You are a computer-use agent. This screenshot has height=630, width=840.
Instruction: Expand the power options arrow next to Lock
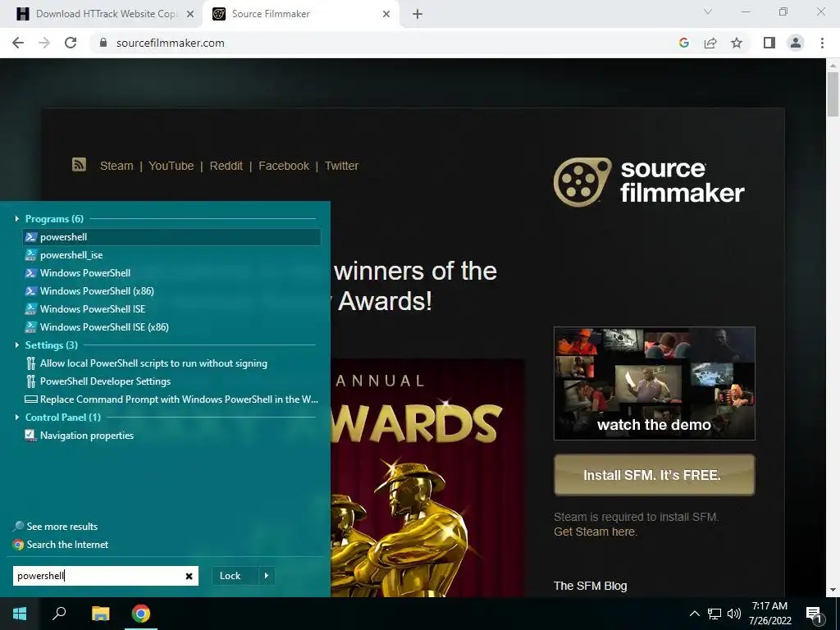tap(267, 576)
